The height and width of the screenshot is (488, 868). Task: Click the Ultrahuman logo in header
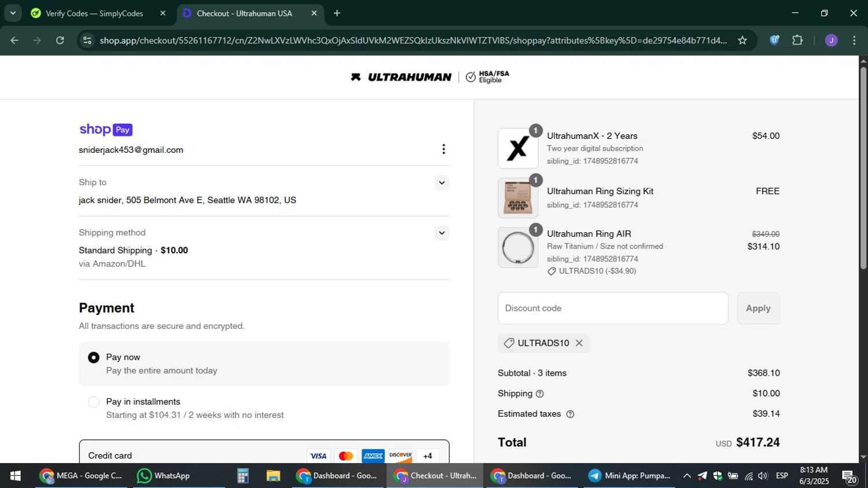click(x=401, y=77)
